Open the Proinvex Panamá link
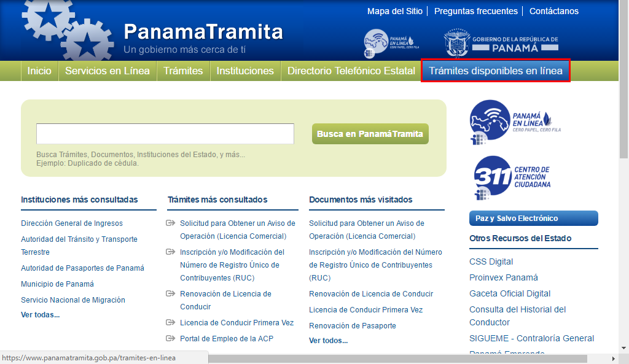 point(504,278)
